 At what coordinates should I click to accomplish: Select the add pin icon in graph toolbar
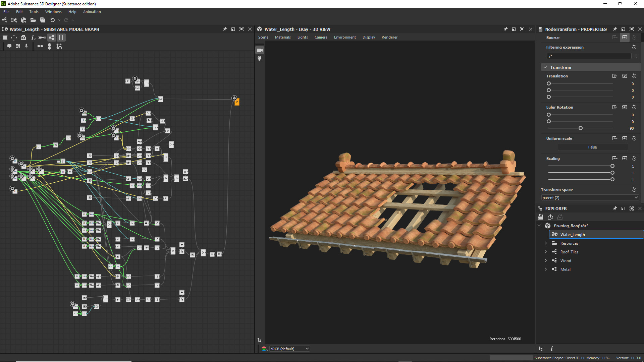click(26, 46)
